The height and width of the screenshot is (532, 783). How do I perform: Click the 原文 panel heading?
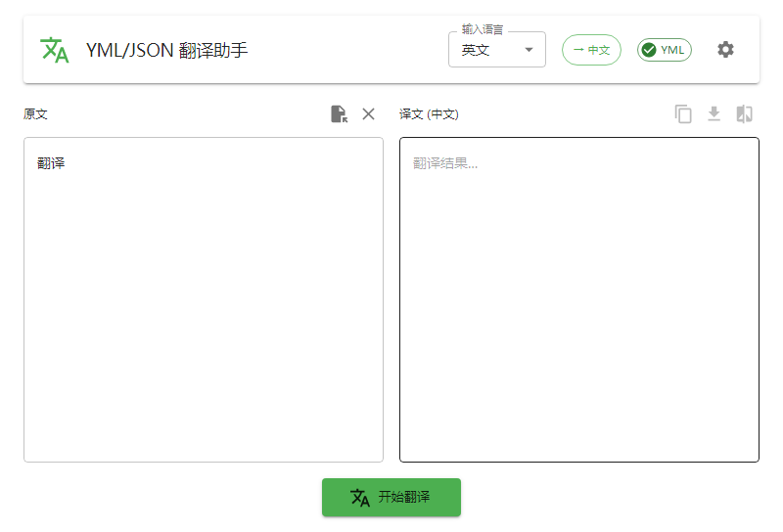pyautogui.click(x=35, y=114)
